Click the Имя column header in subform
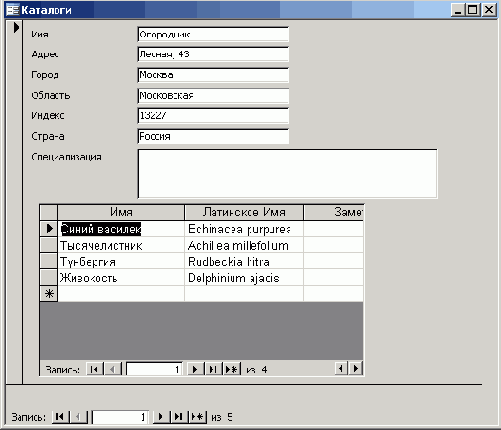This screenshot has height=430, width=501. [121, 212]
